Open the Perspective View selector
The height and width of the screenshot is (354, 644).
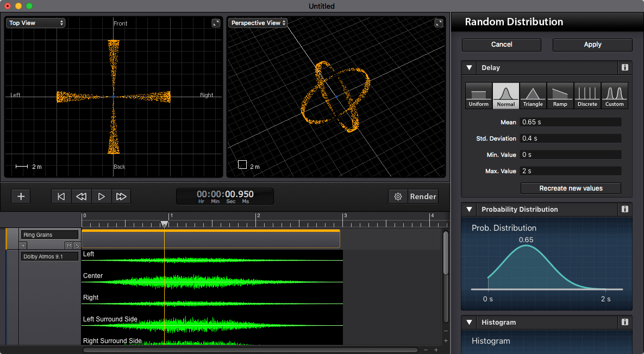pyautogui.click(x=257, y=23)
